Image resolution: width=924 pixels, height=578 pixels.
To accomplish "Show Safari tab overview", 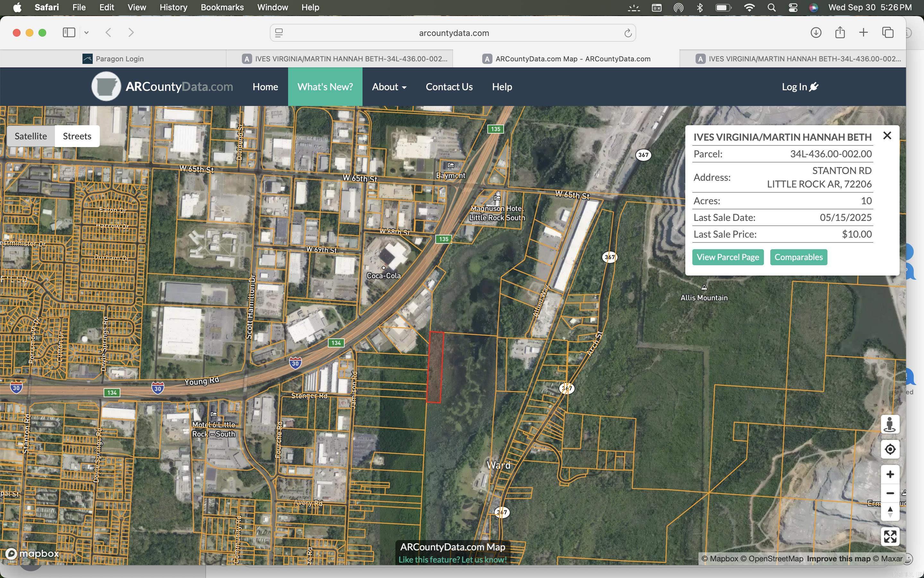I will click(x=888, y=32).
